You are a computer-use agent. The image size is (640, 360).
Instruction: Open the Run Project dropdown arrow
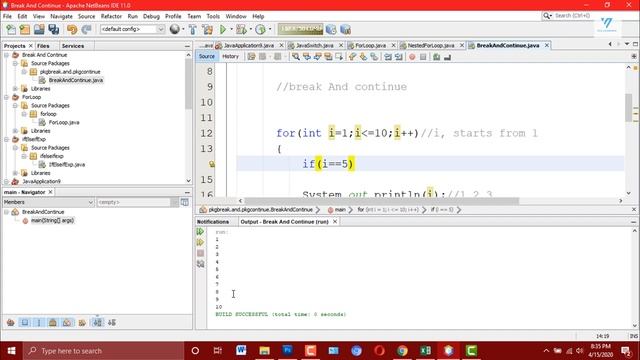point(231,29)
